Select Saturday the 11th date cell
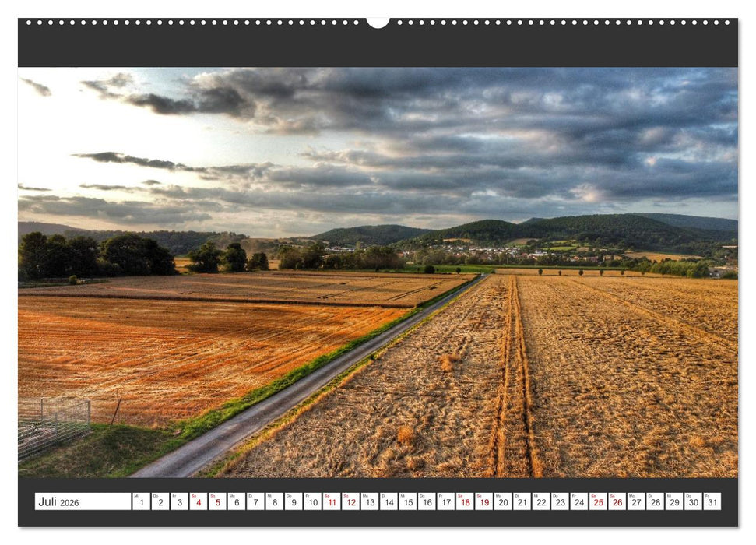Image resolution: width=756 pixels, height=545 pixels. [331, 501]
